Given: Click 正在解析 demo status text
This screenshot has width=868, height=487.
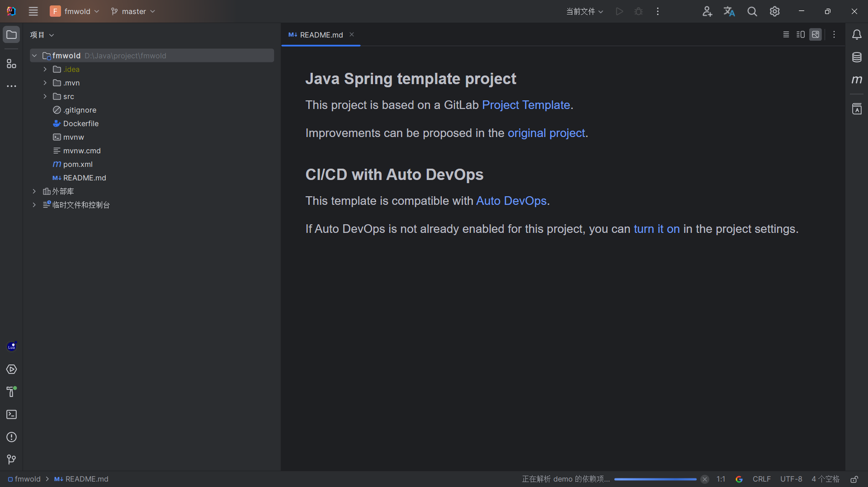Looking at the screenshot, I should coord(566,479).
